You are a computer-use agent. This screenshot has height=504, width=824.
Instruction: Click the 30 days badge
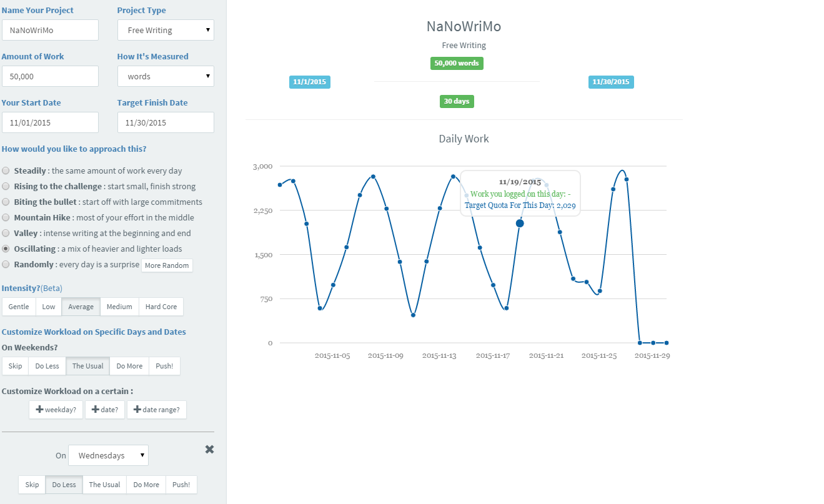pos(457,101)
